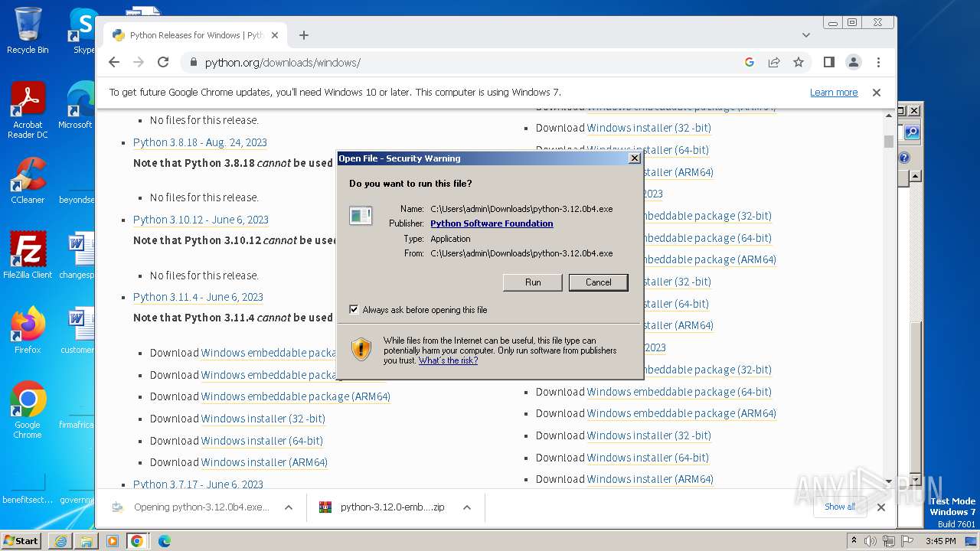Screen dimensions: 980x551
Task: Open the Microsoft Edge desktop icon
Action: pyautogui.click(x=77, y=106)
